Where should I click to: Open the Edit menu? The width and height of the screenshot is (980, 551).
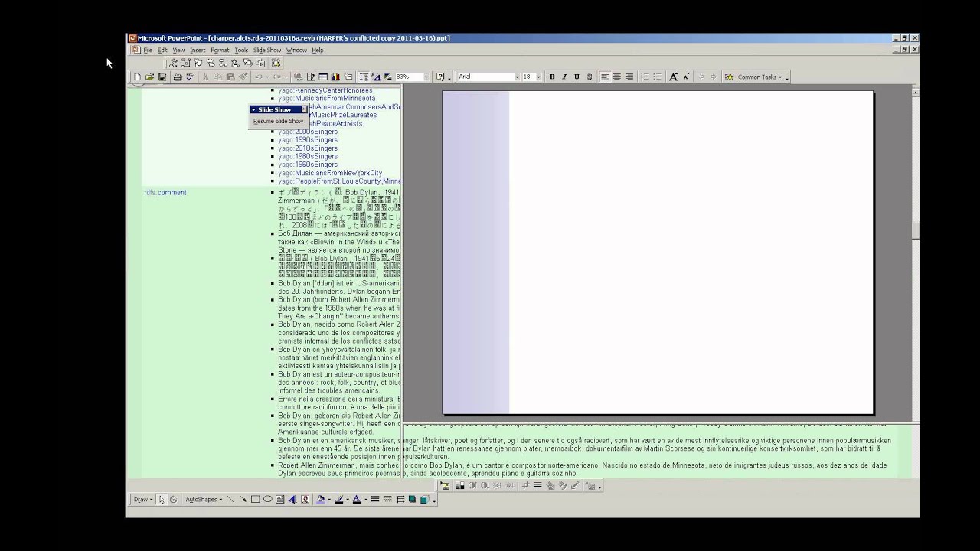tap(162, 50)
